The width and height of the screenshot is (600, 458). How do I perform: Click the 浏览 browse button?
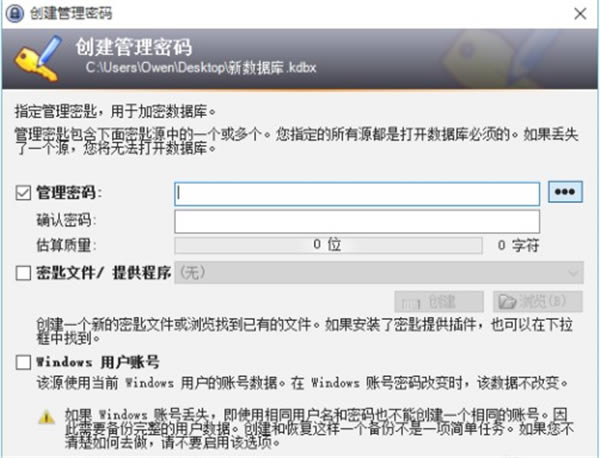pyautogui.click(x=538, y=302)
